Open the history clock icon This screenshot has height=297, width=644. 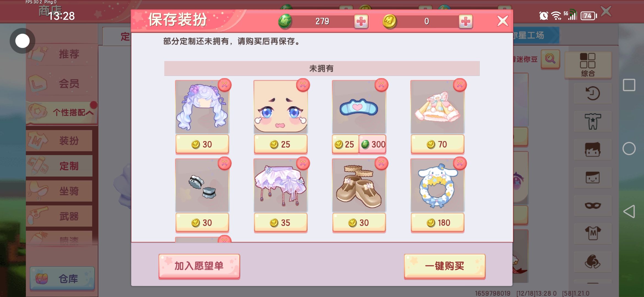593,94
